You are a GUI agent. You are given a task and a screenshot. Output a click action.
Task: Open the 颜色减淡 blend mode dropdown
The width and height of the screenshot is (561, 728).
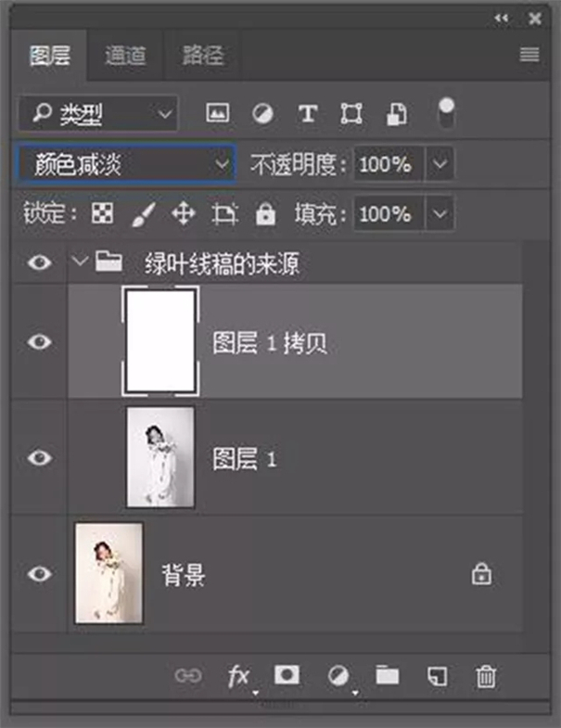125,164
